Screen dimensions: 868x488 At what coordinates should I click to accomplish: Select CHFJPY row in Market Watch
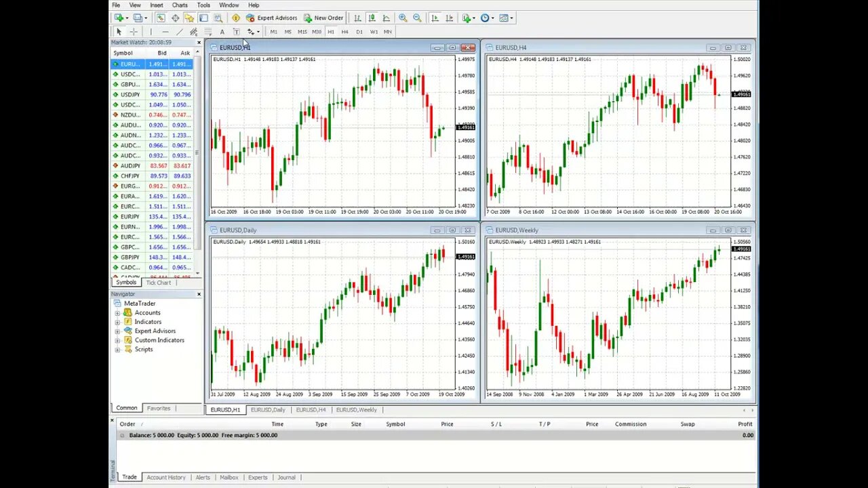pos(152,176)
